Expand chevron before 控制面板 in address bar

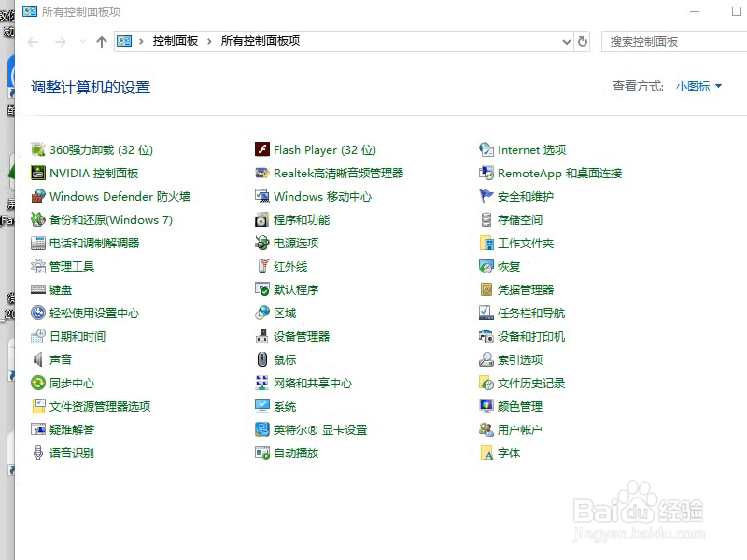coord(141,41)
